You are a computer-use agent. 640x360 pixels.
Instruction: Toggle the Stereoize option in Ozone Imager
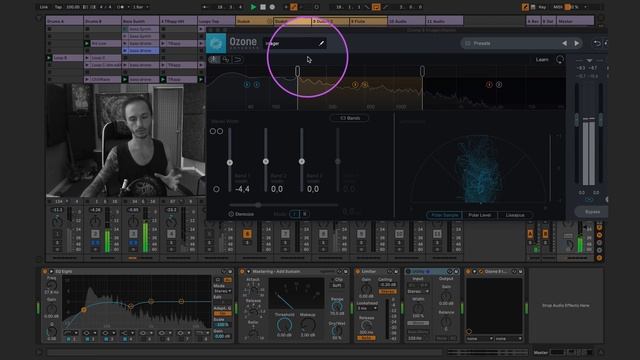pos(231,214)
